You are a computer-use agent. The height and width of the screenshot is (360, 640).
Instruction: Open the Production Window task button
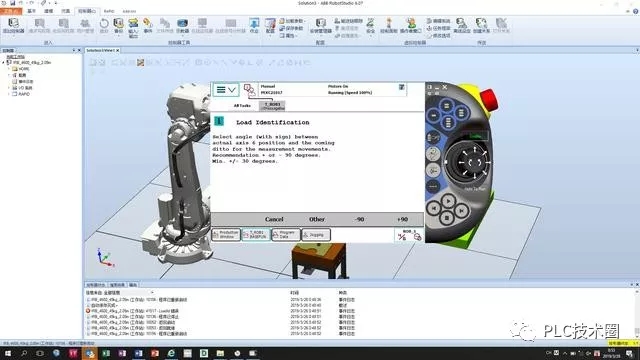(x=226, y=235)
